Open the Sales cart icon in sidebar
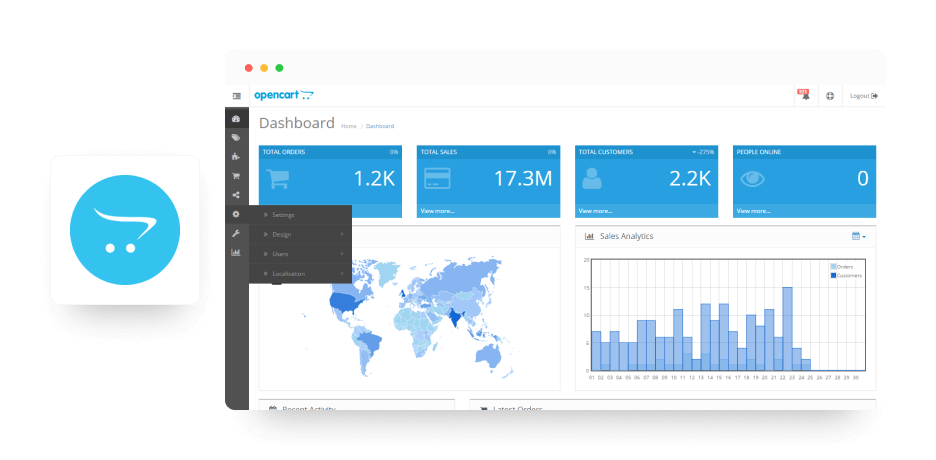Image resolution: width=936 pixels, height=460 pixels. coord(236,176)
